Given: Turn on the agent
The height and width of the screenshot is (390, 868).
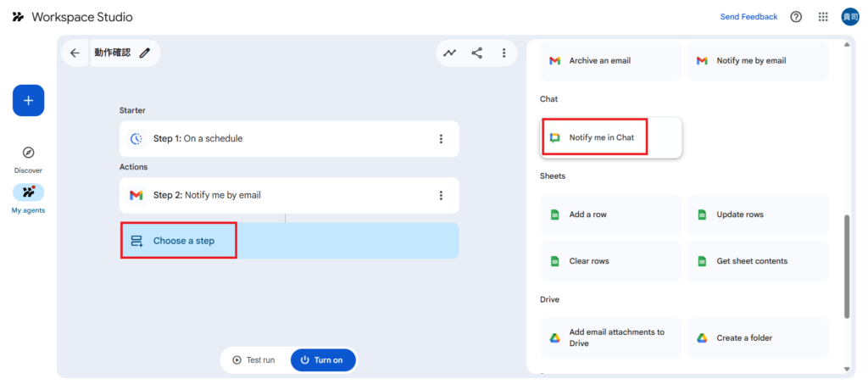Looking at the screenshot, I should (323, 360).
